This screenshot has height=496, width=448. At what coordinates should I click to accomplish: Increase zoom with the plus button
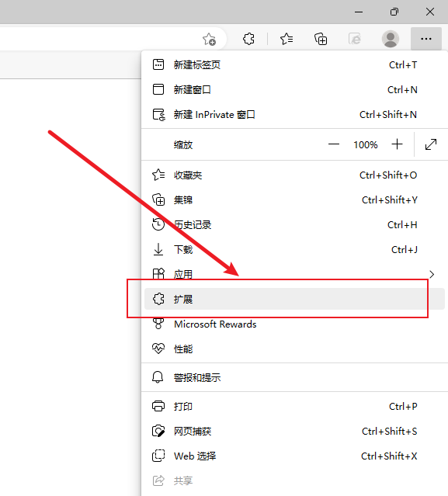[x=397, y=144]
